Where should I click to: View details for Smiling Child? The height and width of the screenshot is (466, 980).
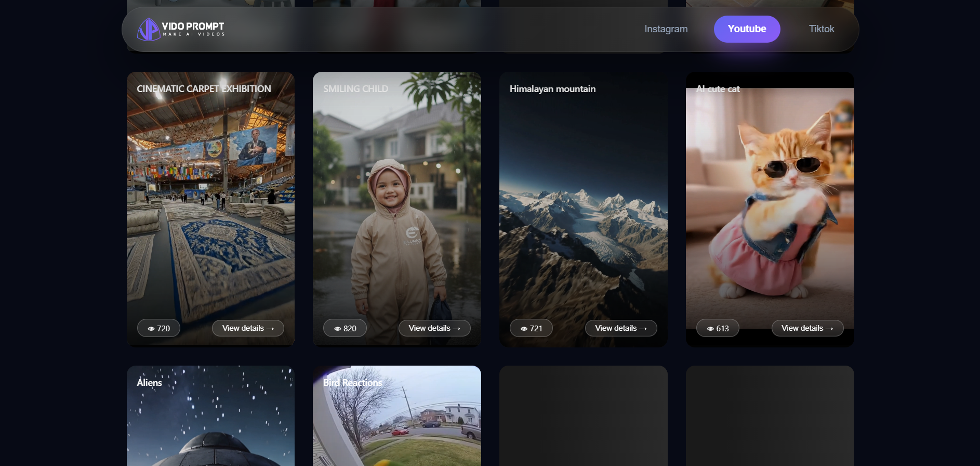[x=434, y=328]
